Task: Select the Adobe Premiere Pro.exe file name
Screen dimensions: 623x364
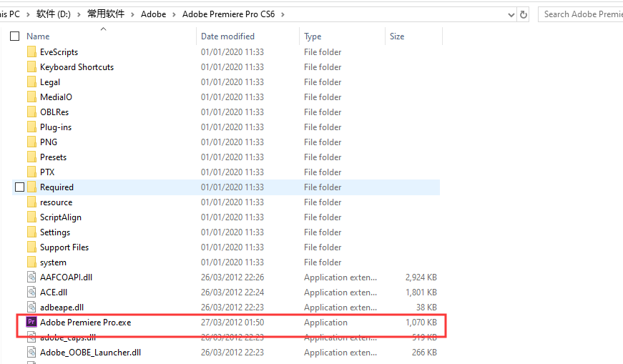Action: click(85, 323)
